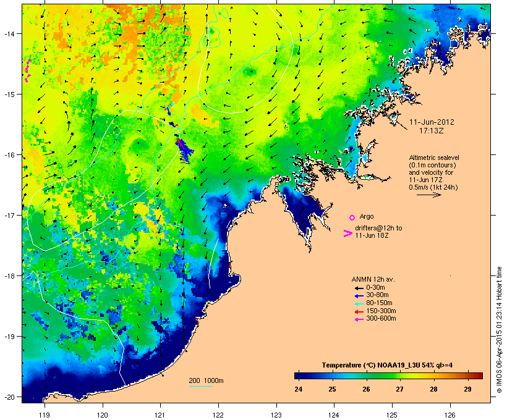Click the colorbar value 24
Image resolution: width=507 pixels, height=420 pixels.
[299, 389]
